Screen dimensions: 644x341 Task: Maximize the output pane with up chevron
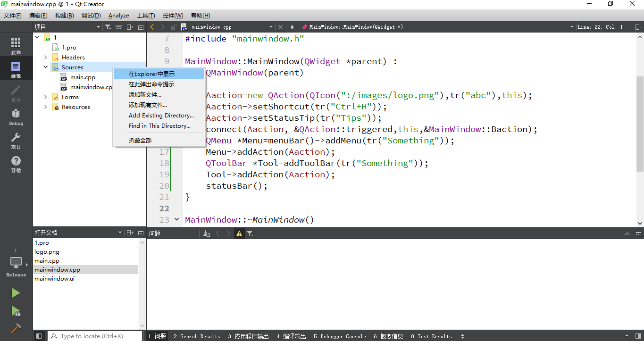tap(627, 233)
